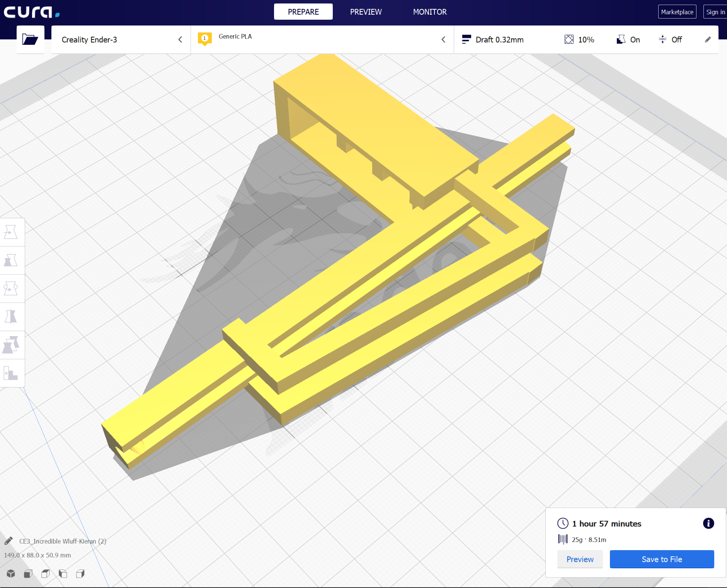Open file using folder icon
727x588 pixels.
(x=30, y=39)
